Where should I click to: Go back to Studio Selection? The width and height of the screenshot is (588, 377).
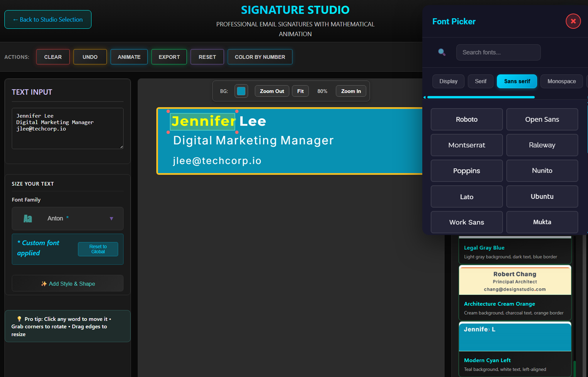48,19
